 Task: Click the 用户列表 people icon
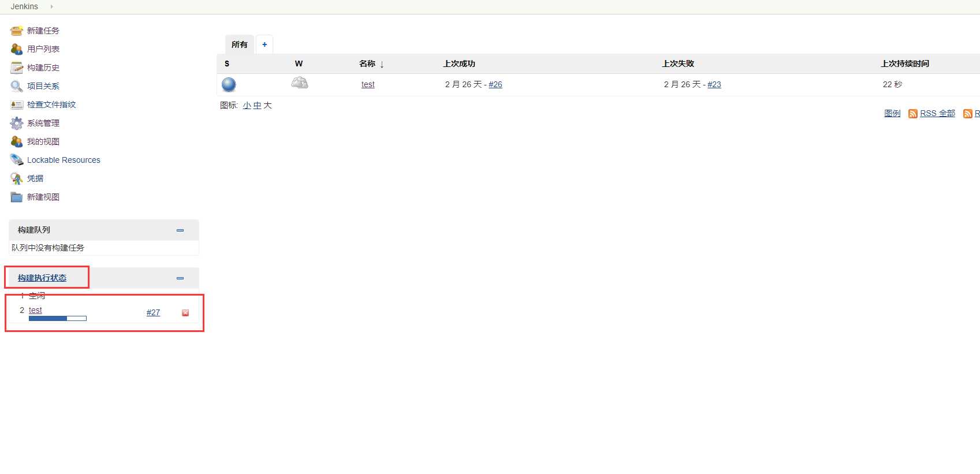[x=17, y=49]
